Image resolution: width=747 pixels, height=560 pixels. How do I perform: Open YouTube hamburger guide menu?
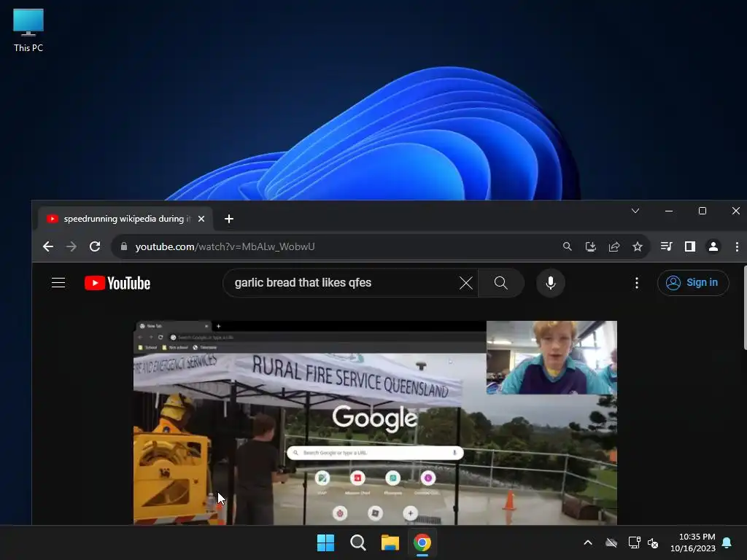click(58, 283)
